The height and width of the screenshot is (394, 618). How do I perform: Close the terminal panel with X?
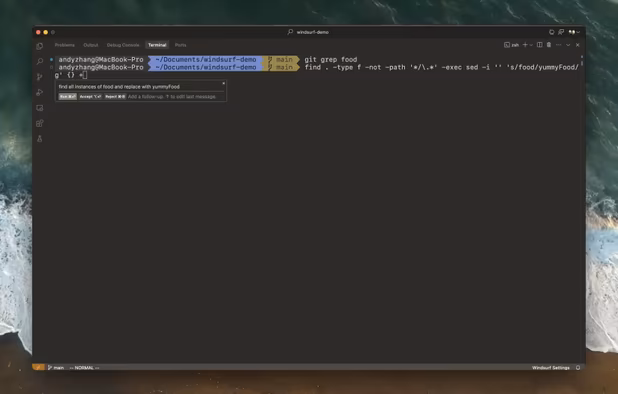[577, 45]
